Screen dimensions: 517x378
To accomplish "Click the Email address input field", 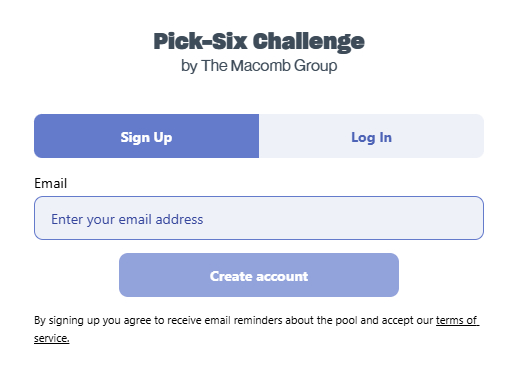I will pyautogui.click(x=259, y=218).
